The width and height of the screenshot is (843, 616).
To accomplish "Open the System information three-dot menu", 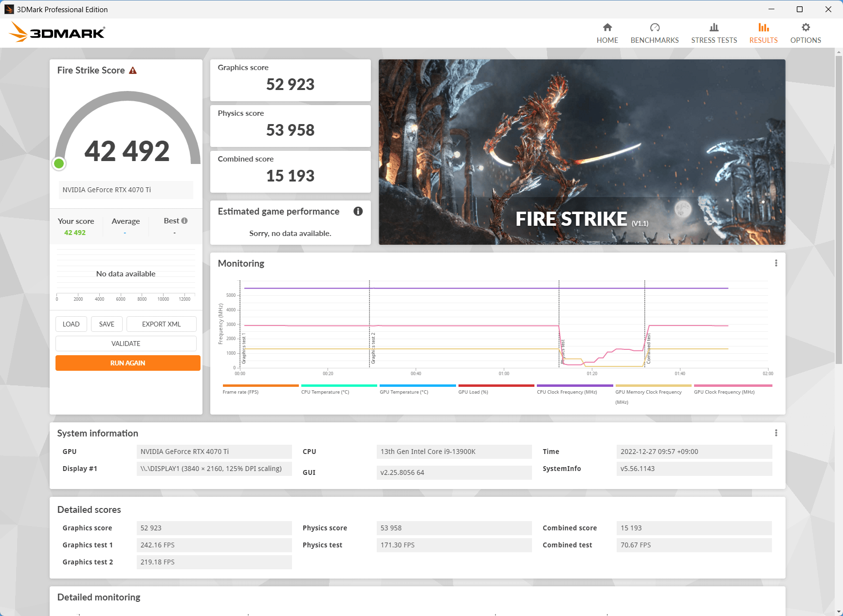I will coord(776,433).
